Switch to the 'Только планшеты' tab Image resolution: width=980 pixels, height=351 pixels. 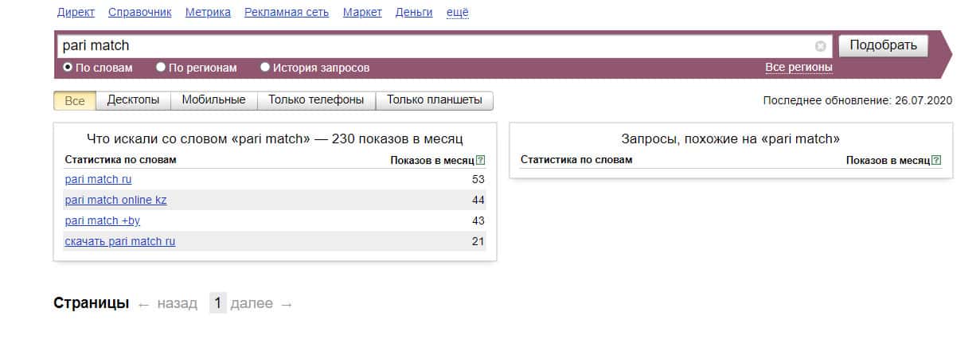(435, 100)
